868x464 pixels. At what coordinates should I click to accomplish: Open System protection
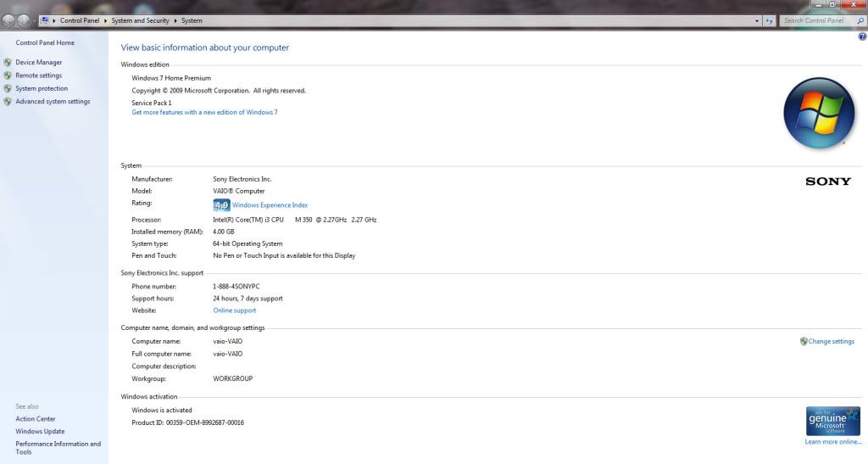click(x=42, y=88)
